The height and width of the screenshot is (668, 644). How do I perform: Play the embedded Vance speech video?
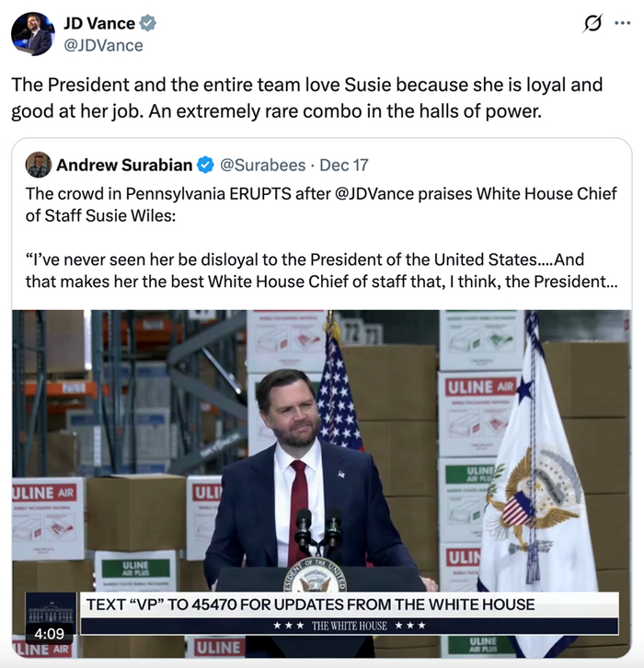coord(322,484)
